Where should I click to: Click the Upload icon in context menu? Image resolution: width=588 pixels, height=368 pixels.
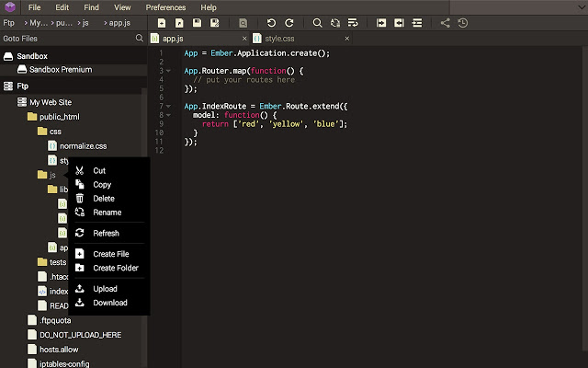click(80, 288)
